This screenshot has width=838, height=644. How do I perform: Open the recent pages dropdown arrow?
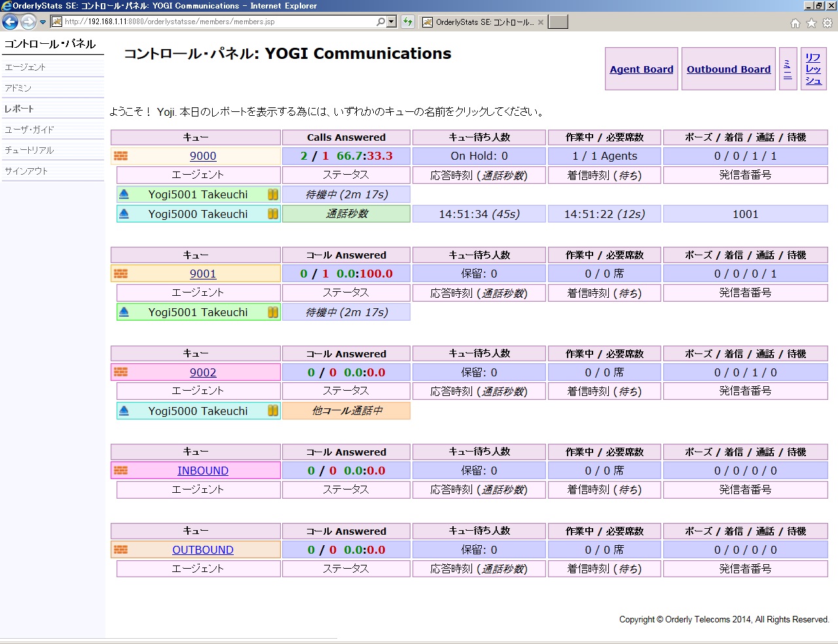pos(43,22)
